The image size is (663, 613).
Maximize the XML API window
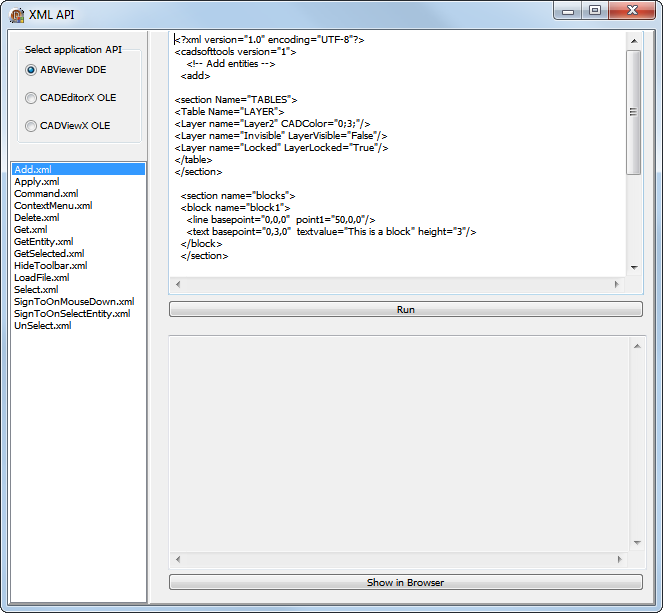tap(595, 11)
